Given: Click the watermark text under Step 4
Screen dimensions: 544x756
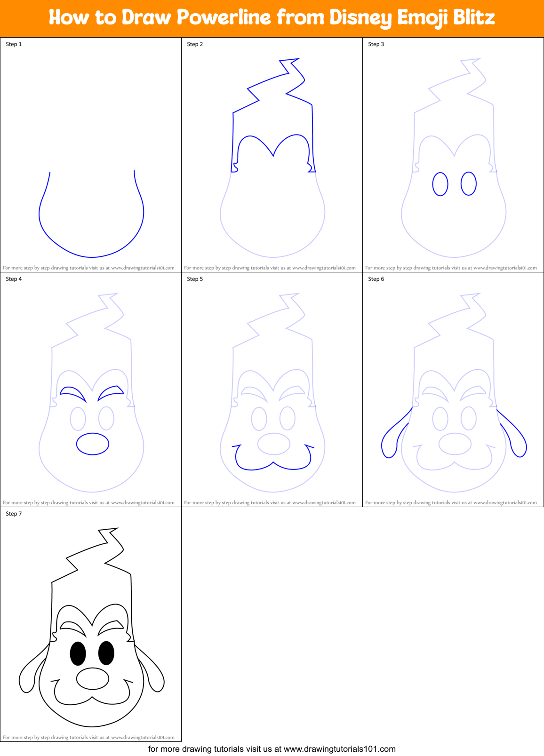Looking at the screenshot, I should [88, 502].
